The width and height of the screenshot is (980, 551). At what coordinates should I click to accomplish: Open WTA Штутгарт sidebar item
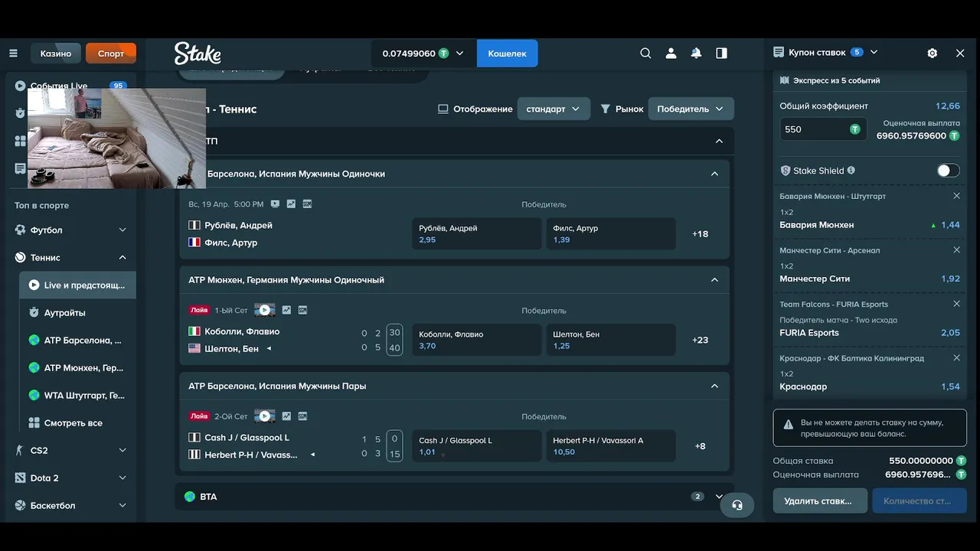pos(77,395)
